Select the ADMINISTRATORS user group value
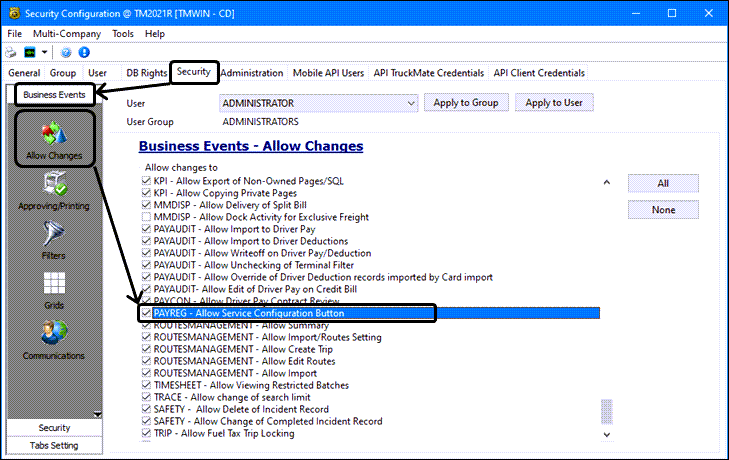The image size is (729, 460). pyautogui.click(x=260, y=122)
